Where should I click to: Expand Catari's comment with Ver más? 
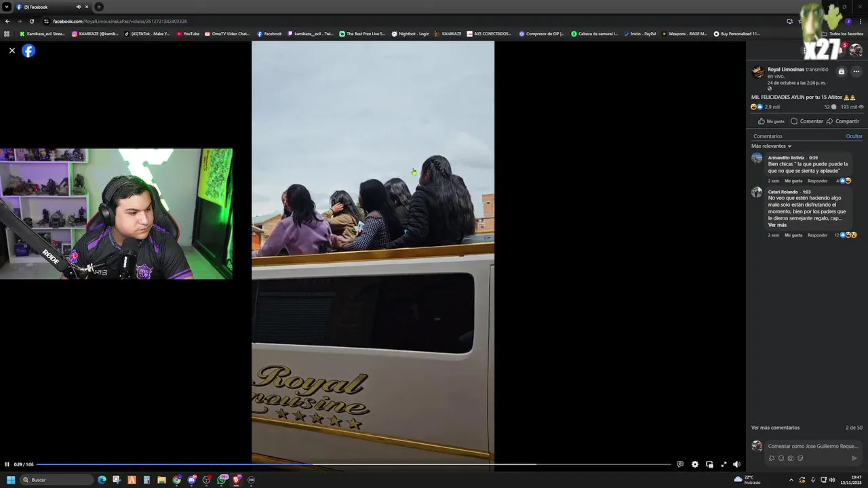pos(777,225)
